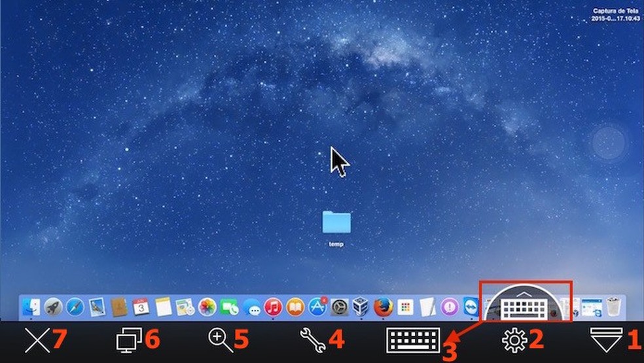Open the Calendar icon showing 3

click(141, 307)
